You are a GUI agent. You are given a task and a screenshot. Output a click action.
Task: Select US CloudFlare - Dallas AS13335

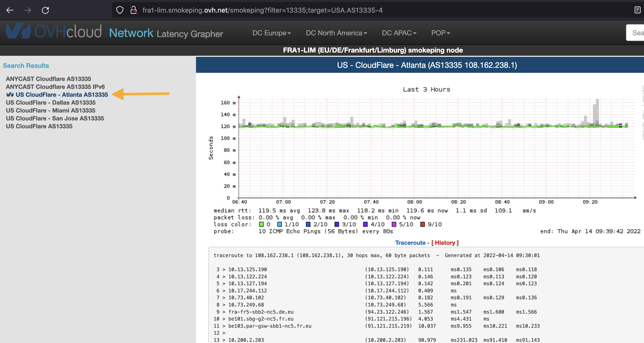coord(51,103)
